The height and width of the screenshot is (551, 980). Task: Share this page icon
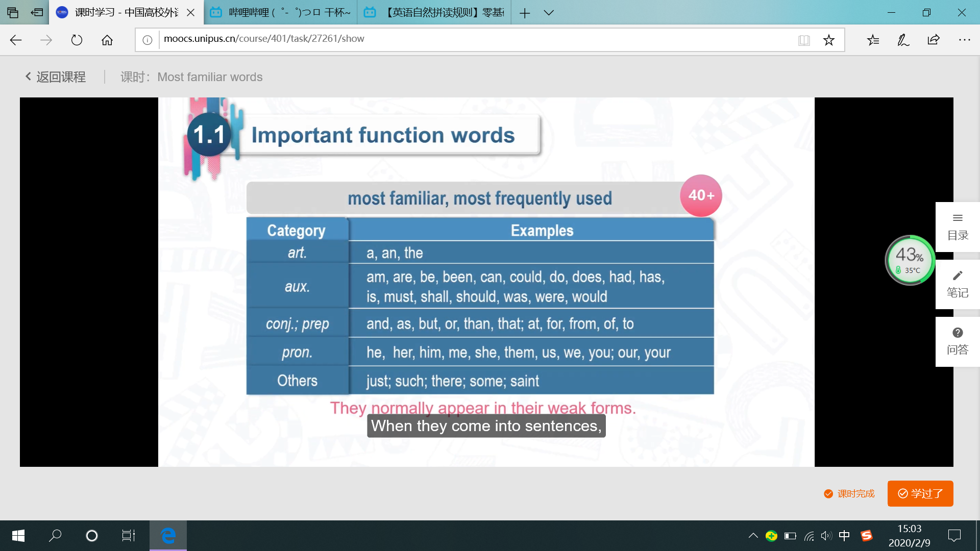[934, 40]
